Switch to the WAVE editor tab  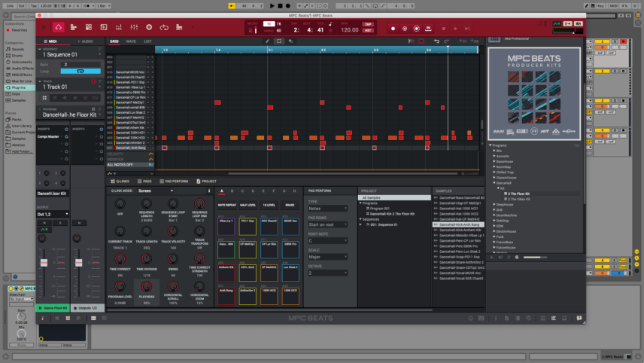[131, 41]
